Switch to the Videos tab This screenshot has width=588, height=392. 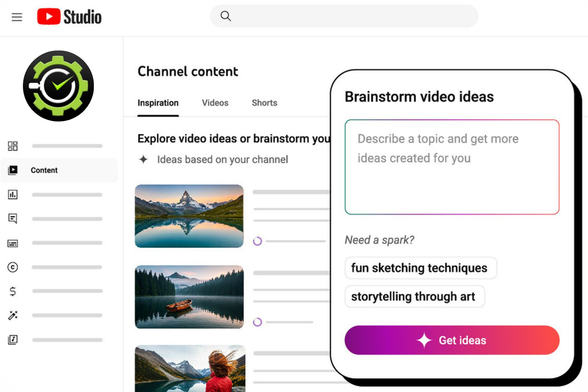pyautogui.click(x=215, y=103)
